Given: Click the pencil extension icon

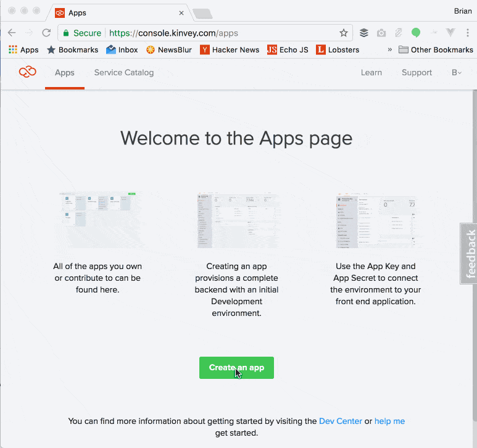Looking at the screenshot, I should click(398, 33).
